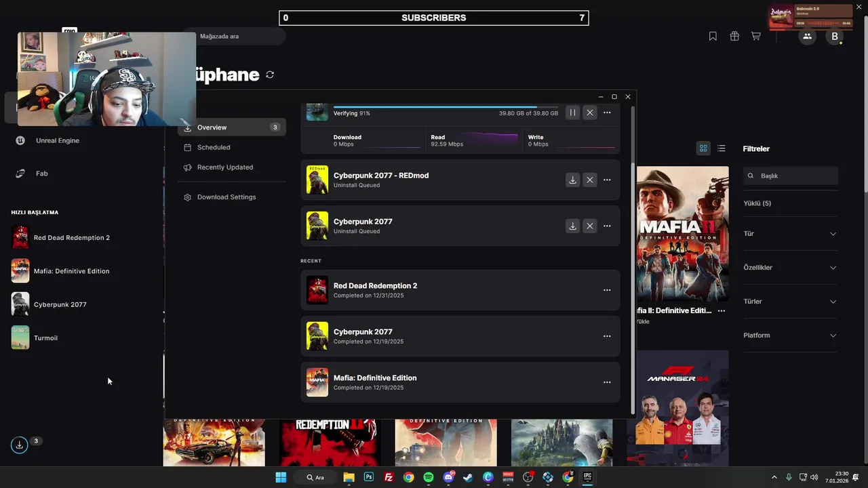Click the verifying download progress bar

(x=446, y=107)
